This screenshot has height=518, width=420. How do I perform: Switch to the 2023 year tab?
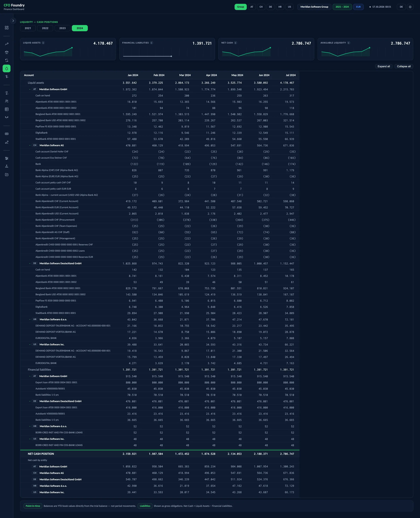tap(62, 28)
